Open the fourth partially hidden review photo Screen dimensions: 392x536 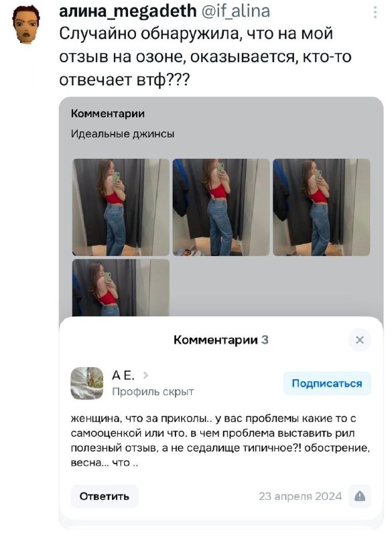point(121,287)
